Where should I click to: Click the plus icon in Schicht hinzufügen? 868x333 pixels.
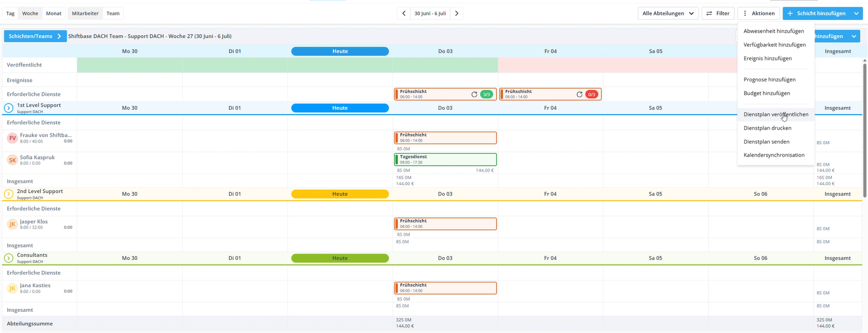(x=790, y=13)
